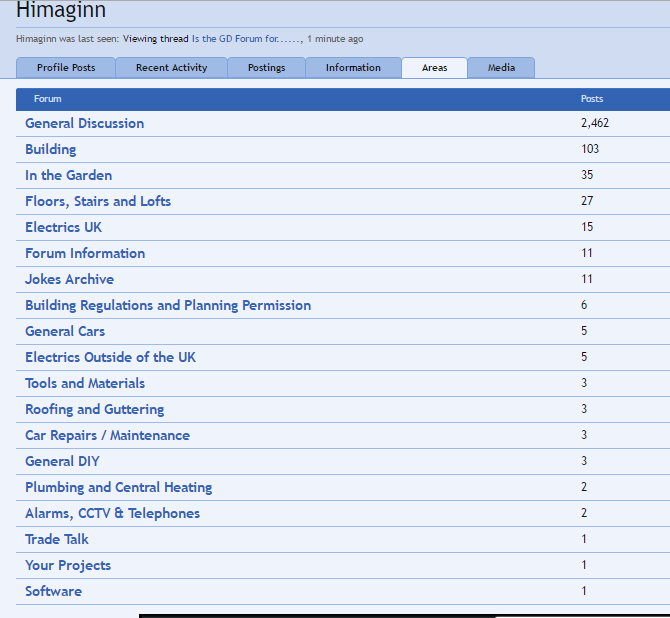Screen dimensions: 670x618
Task: Click the 2,462 posts count for General Discussion
Action: 594,123
